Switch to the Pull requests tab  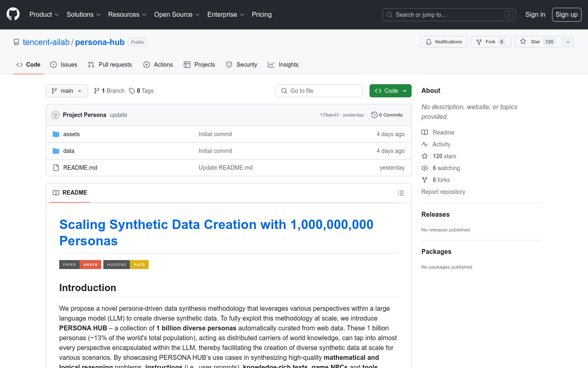(x=110, y=65)
